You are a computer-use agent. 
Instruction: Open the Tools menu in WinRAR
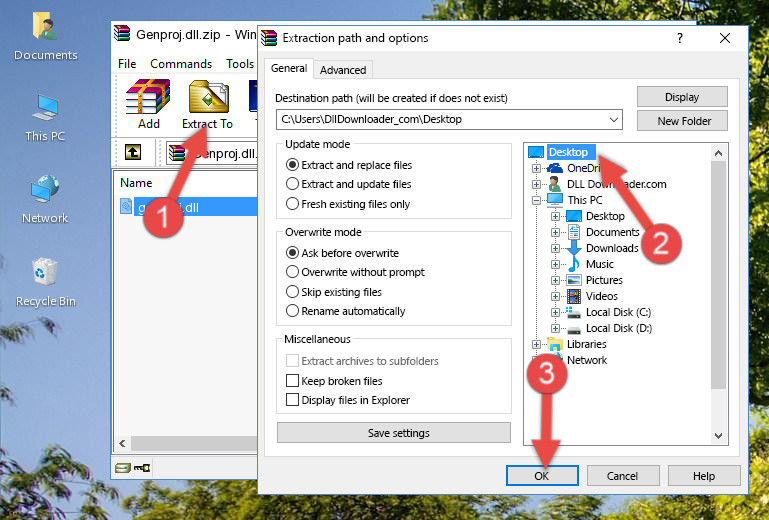point(240,64)
